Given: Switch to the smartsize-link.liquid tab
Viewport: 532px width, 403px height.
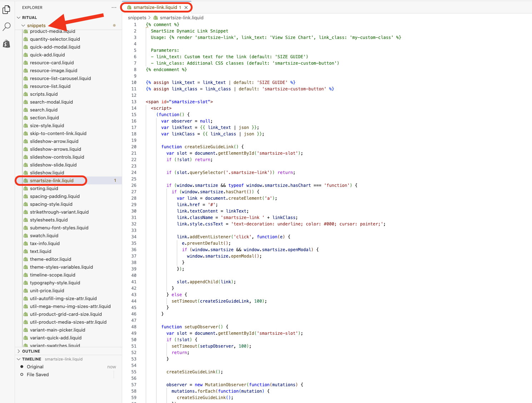Looking at the screenshot, I should (x=155, y=8).
